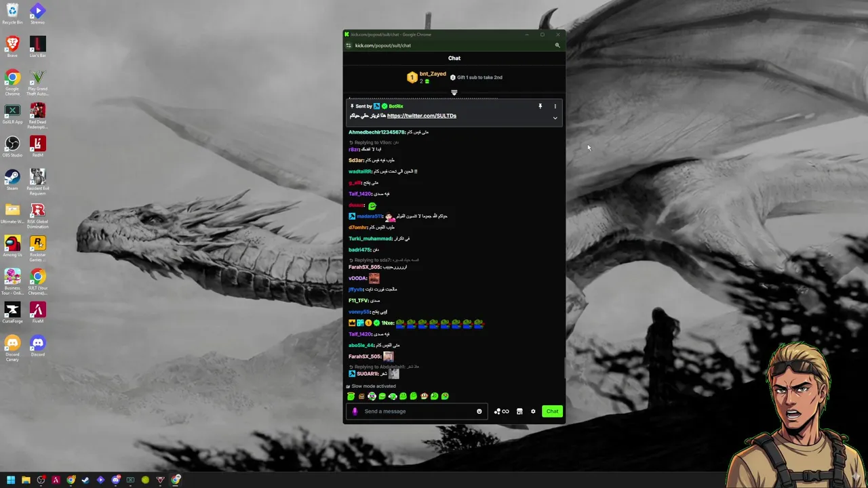Click username badri475 in chat
This screenshot has height=488, width=868.
(359, 250)
